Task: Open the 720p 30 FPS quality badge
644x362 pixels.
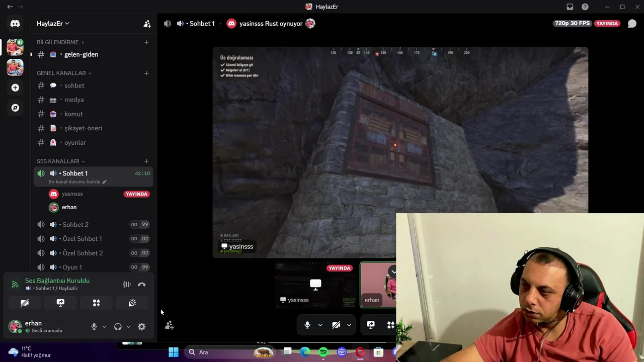Action: [x=572, y=24]
